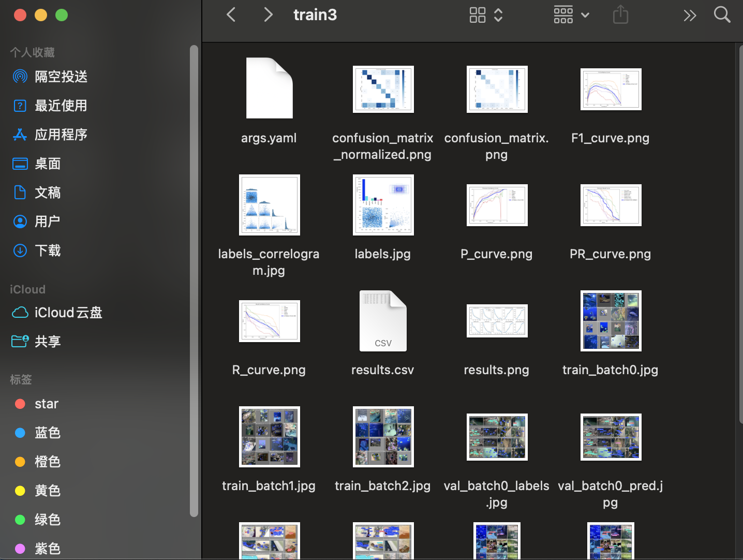The image size is (743, 560).
Task: Click the results.csv file name label
Action: click(383, 370)
